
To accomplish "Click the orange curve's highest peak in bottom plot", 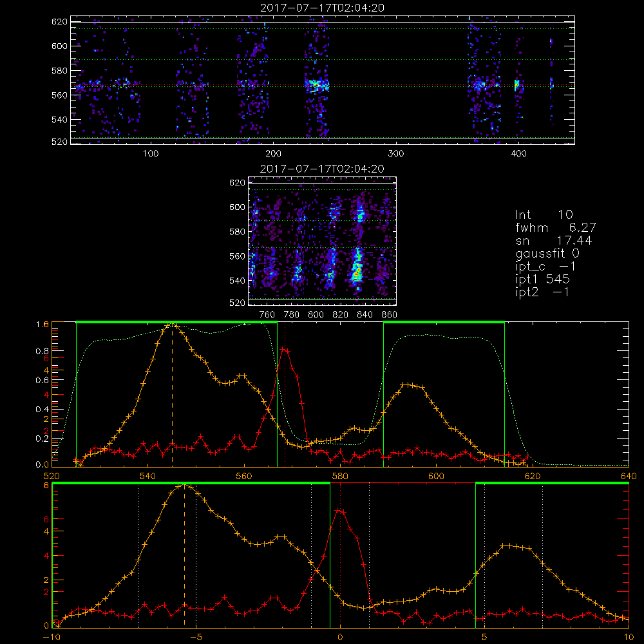I will [x=184, y=485].
